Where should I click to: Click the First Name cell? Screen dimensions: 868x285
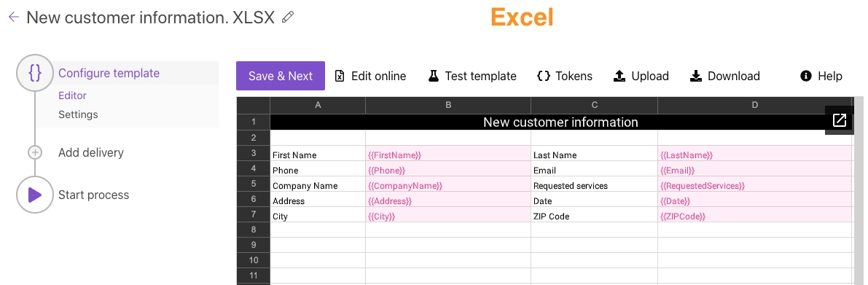click(x=318, y=153)
